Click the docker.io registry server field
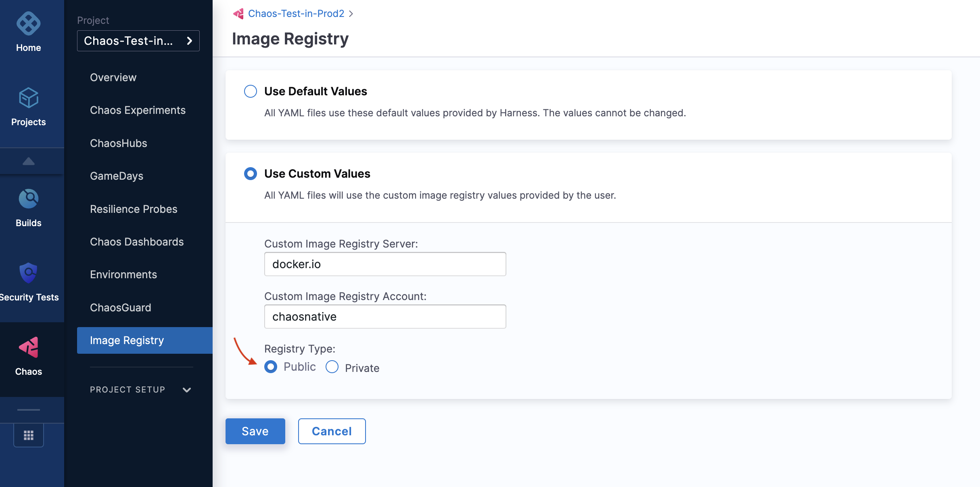The height and width of the screenshot is (487, 980). [384, 264]
